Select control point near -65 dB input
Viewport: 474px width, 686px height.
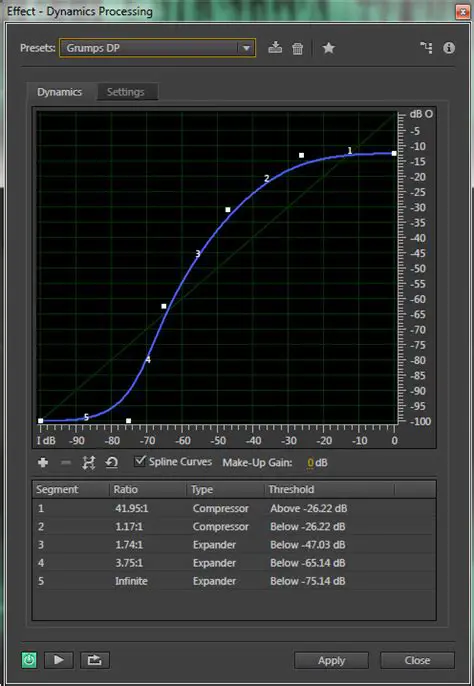164,306
